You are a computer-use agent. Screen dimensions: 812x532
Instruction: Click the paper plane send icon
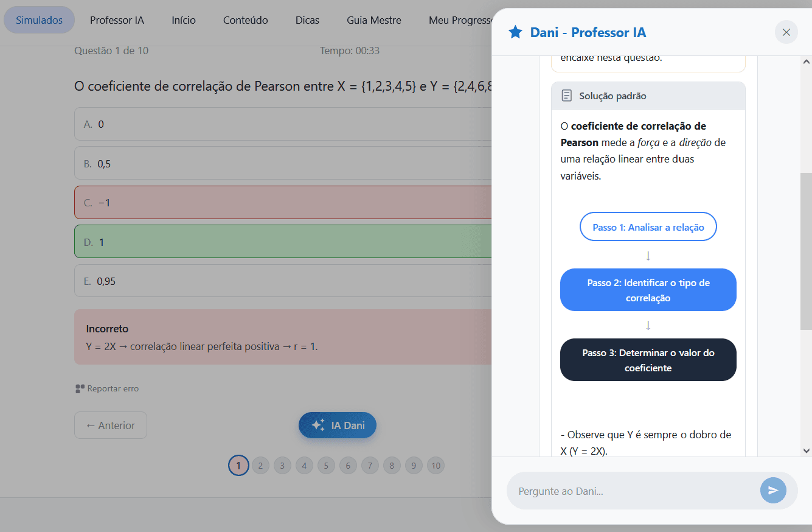pos(773,491)
